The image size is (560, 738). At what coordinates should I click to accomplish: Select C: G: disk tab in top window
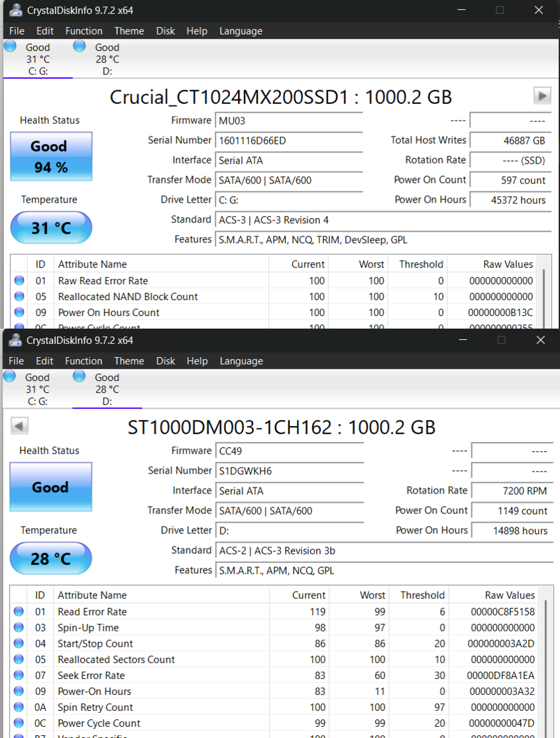(x=38, y=59)
